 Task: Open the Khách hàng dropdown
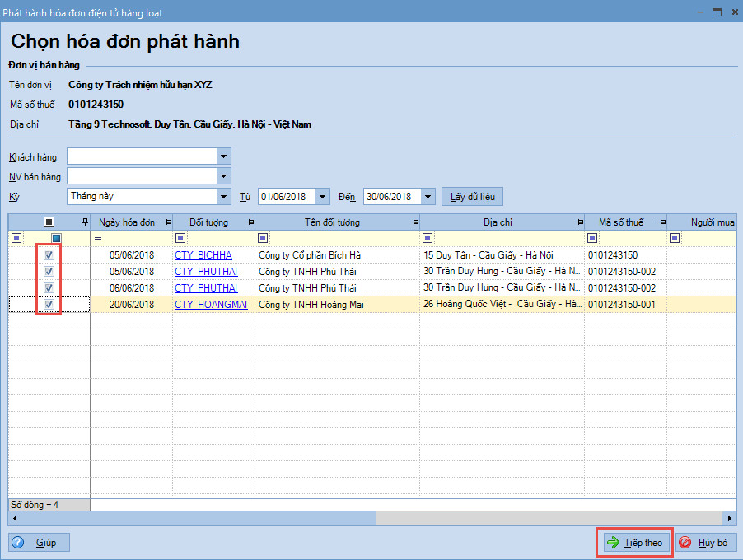coord(223,156)
